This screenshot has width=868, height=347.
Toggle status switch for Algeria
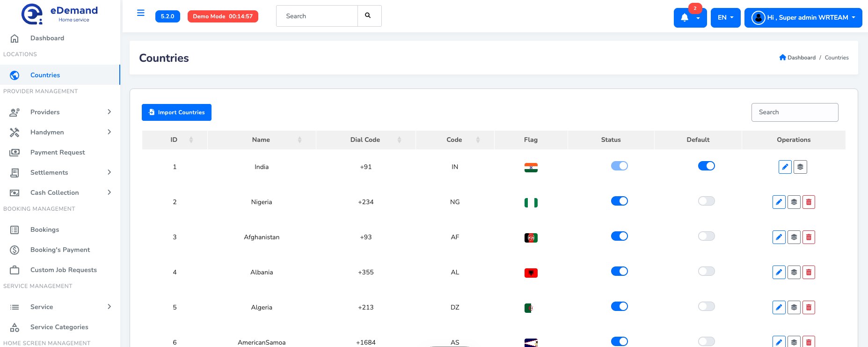(x=619, y=306)
